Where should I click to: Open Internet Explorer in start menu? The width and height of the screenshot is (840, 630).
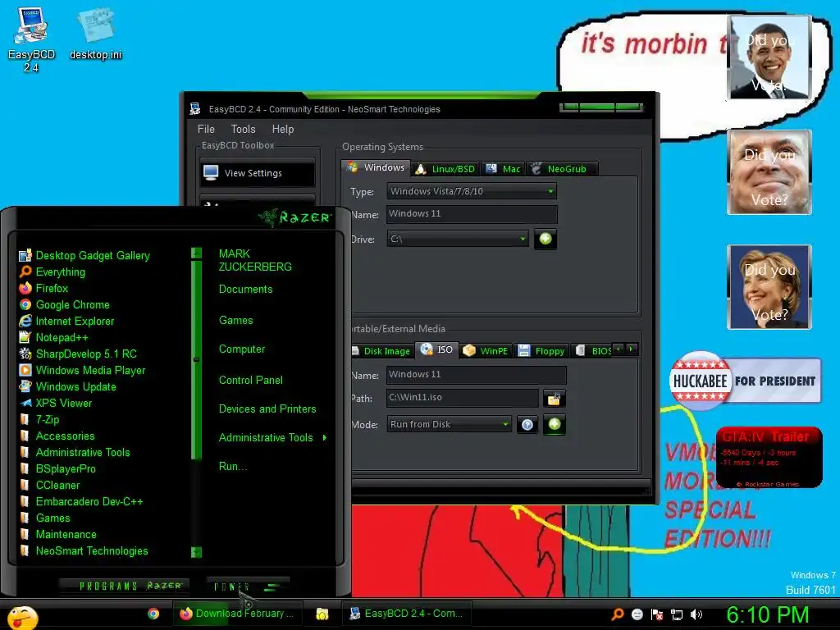click(x=66, y=322)
